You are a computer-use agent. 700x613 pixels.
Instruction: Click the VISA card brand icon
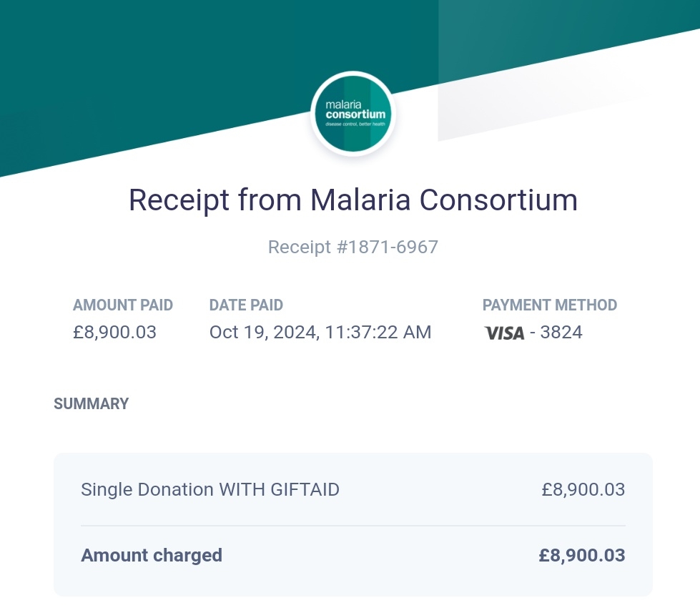[504, 333]
